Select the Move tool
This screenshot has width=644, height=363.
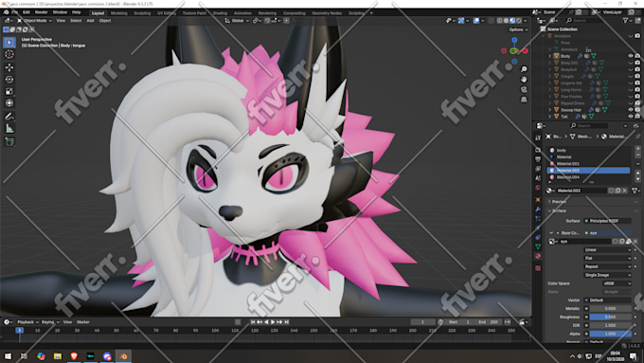(9, 67)
